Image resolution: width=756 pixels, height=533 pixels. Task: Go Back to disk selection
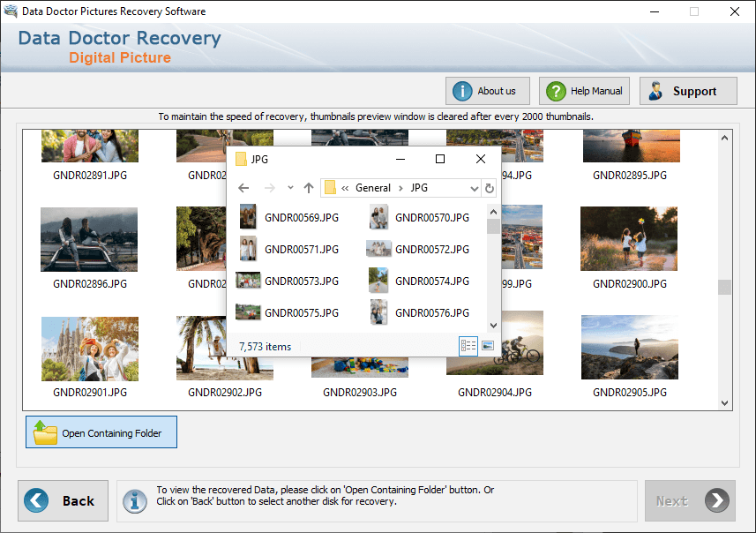click(x=64, y=500)
